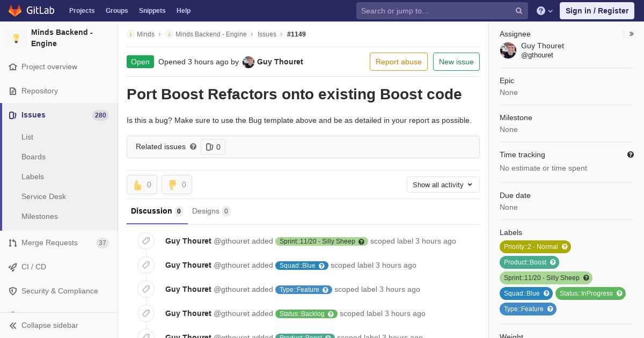The width and height of the screenshot is (644, 338).
Task: Click the Minds Backend project lightbulb avatar
Action: 16,38
